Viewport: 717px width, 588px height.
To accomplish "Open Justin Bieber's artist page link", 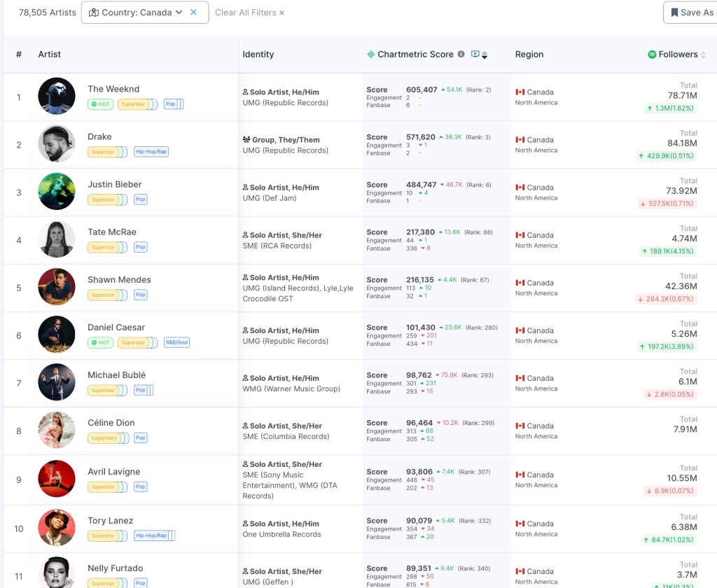I will click(115, 185).
